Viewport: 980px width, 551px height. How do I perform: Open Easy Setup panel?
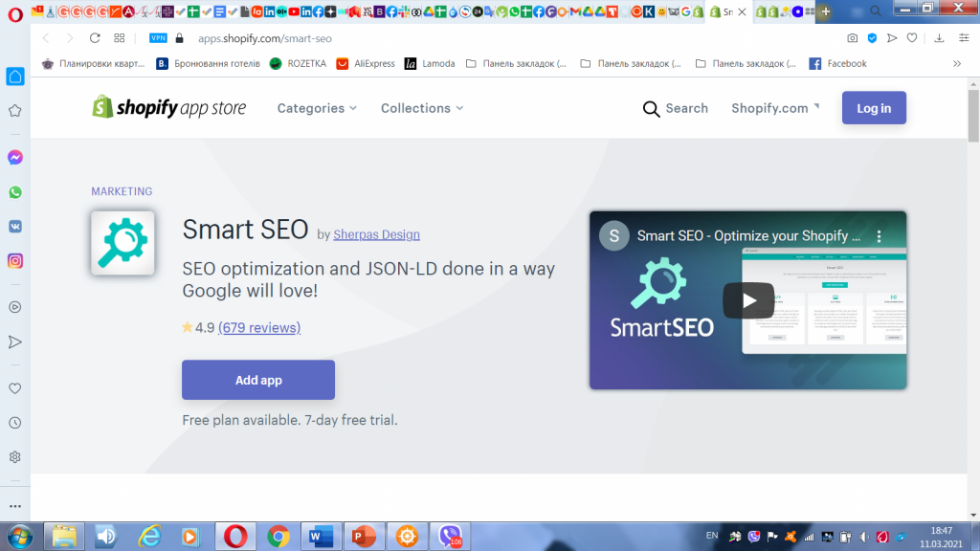click(x=964, y=38)
